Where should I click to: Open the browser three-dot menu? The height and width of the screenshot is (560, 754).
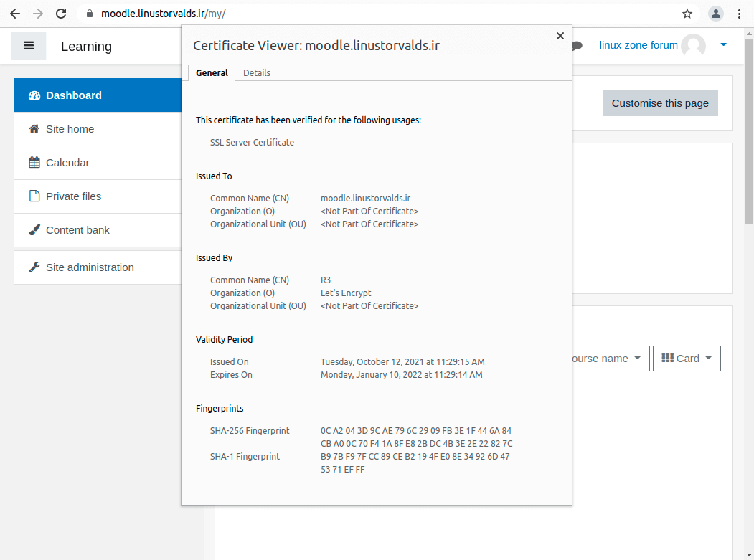pyautogui.click(x=739, y=14)
